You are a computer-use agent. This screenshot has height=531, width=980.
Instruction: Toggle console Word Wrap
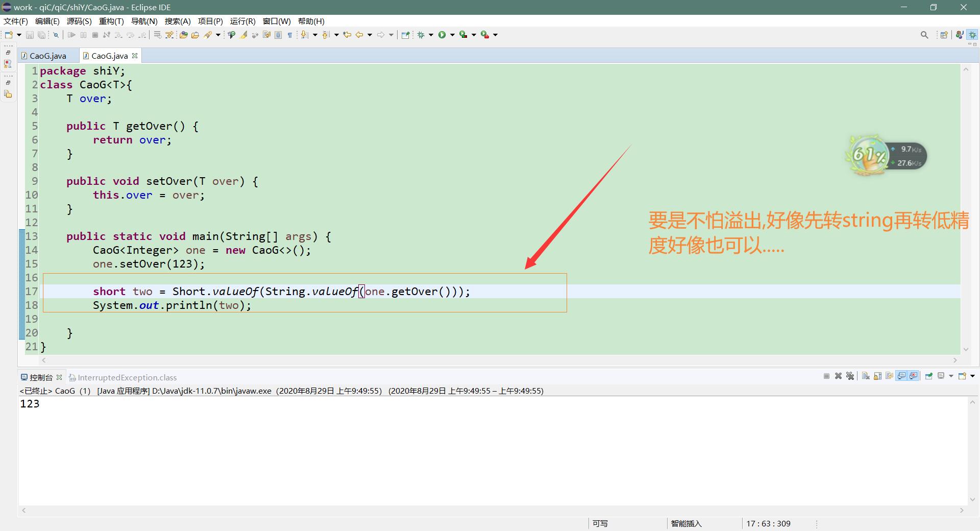coord(889,376)
